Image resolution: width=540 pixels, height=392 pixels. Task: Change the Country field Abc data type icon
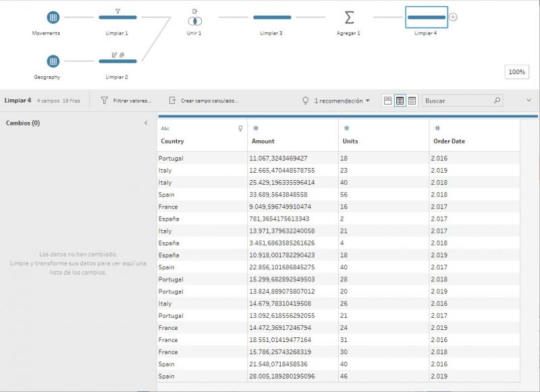[x=165, y=128]
